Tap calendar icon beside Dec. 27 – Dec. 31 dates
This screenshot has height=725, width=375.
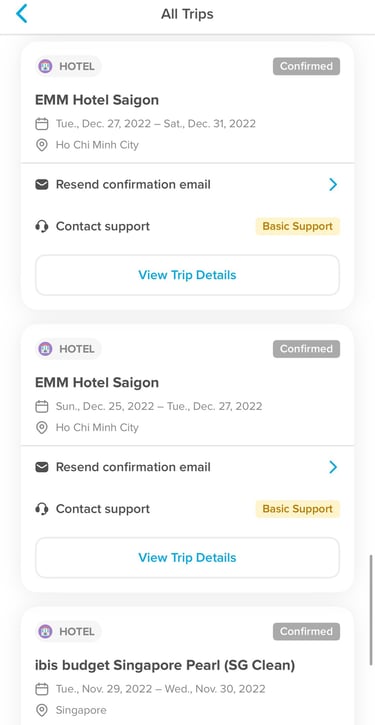42,124
